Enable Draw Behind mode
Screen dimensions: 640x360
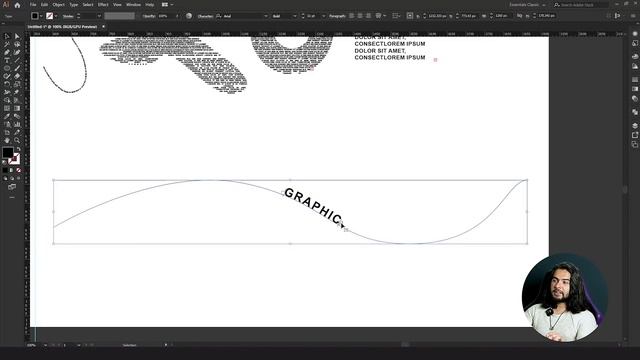click(12, 178)
